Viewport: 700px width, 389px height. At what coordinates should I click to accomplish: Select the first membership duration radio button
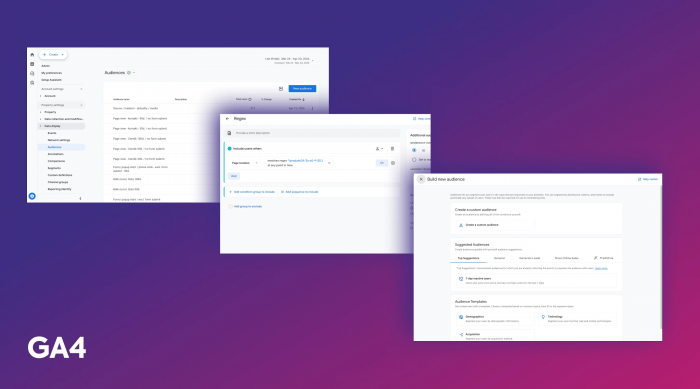[x=414, y=150]
